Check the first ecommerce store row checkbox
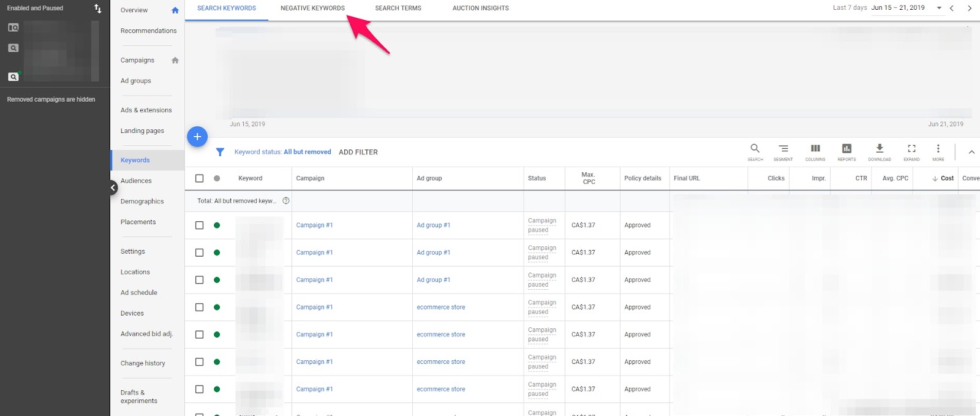 click(x=199, y=308)
